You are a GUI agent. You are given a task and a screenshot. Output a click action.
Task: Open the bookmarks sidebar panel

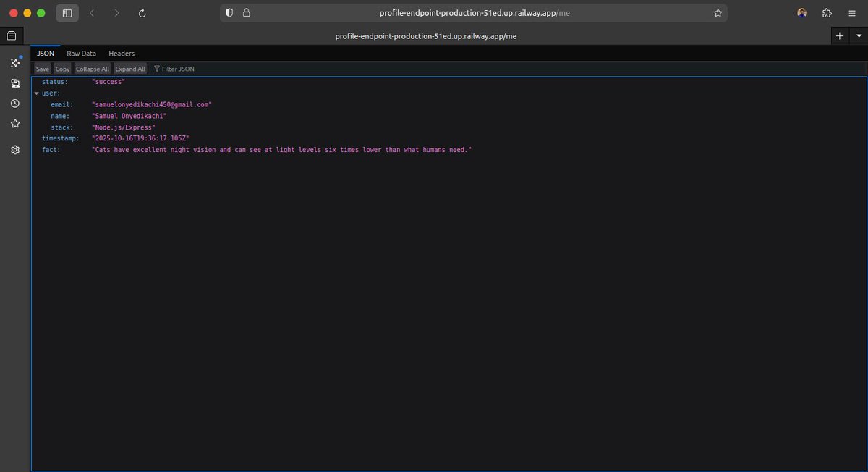tap(14, 123)
